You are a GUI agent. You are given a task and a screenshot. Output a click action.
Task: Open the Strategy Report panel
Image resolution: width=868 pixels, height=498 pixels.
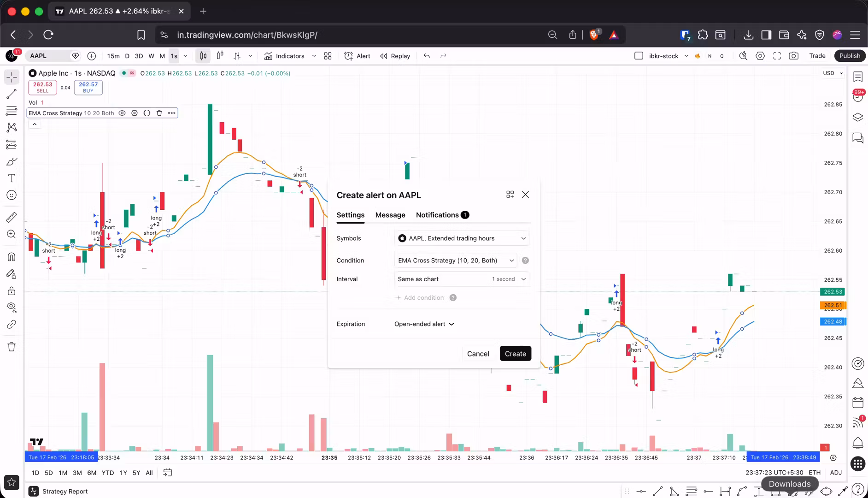pos(59,492)
